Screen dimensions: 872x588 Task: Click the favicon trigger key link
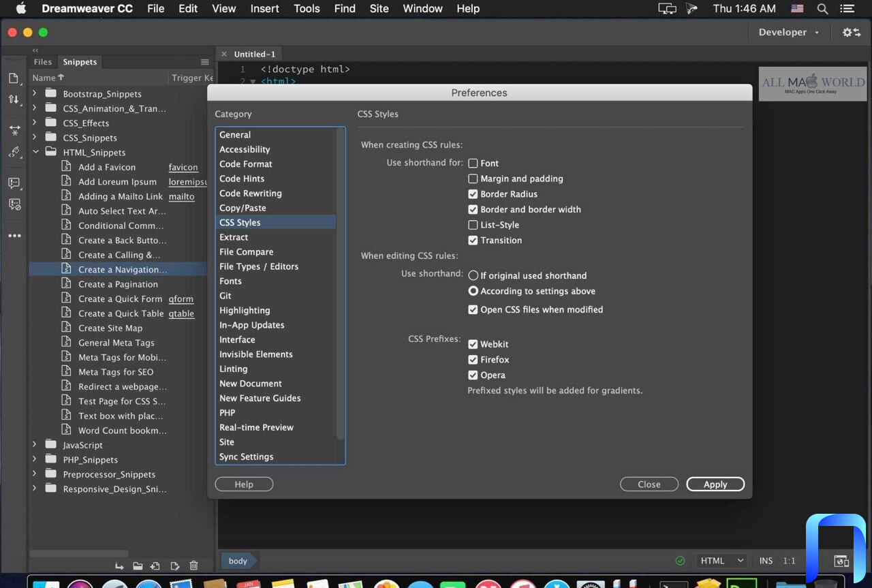(183, 167)
